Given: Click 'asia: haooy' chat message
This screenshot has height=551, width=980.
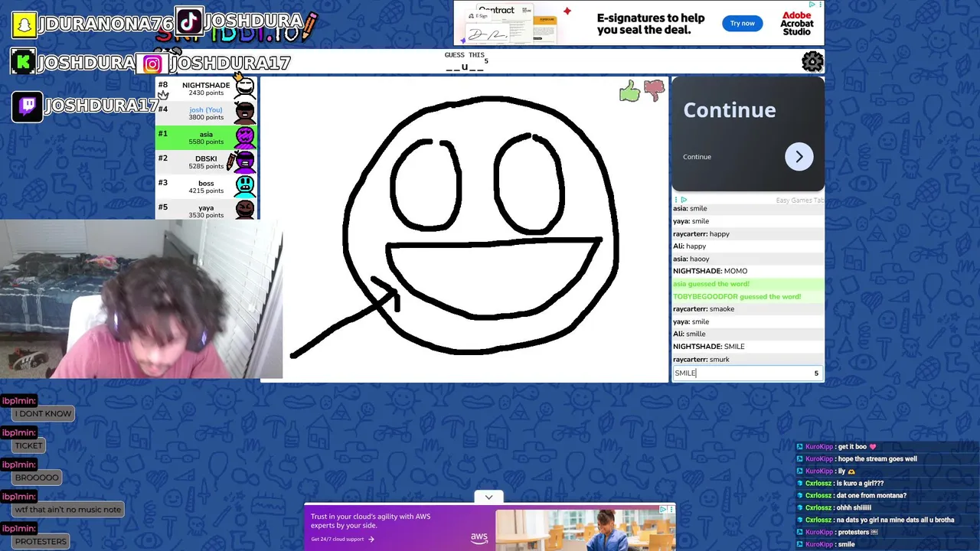Looking at the screenshot, I should pos(748,259).
